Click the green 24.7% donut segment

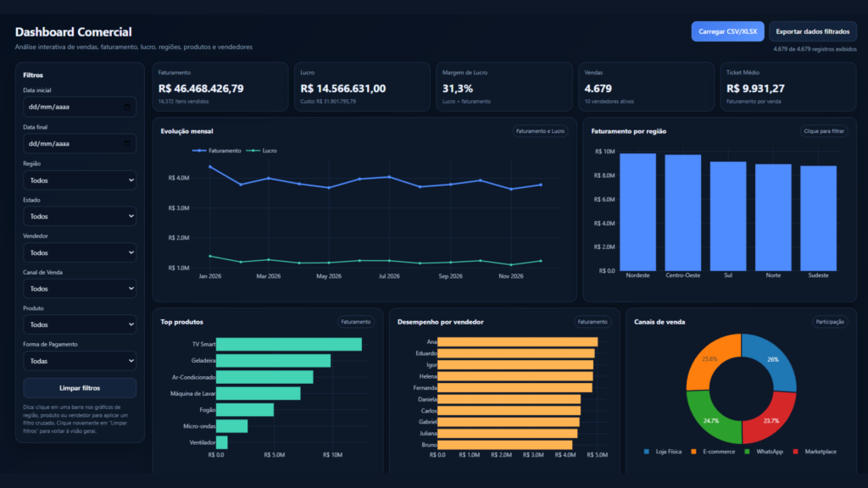[x=711, y=420]
